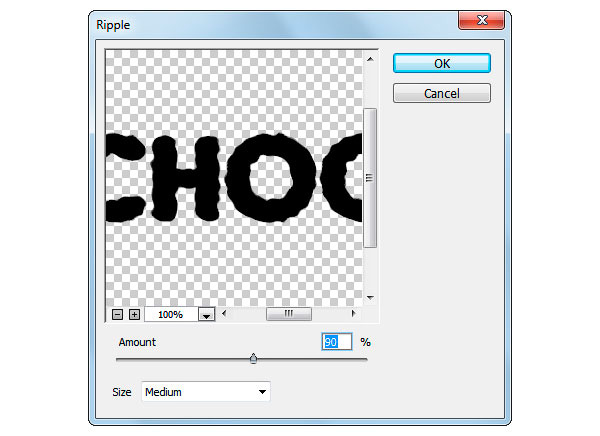Click the horizontal preview scrollbar thumb
Viewport: 600px width, 436px height.
(x=289, y=314)
